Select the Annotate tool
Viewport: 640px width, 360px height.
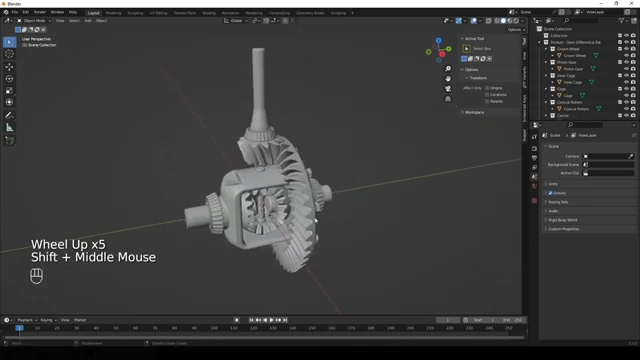(x=9, y=116)
